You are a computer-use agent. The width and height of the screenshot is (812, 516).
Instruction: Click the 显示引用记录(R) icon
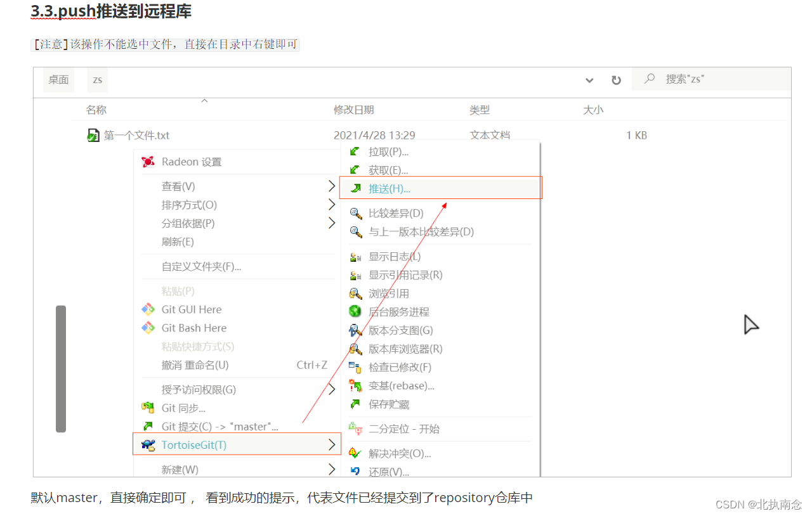click(x=355, y=275)
